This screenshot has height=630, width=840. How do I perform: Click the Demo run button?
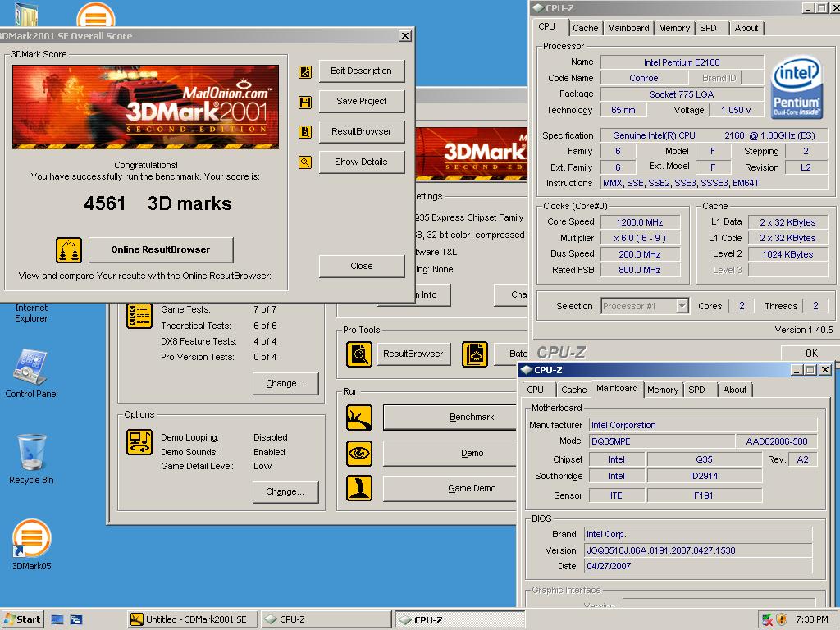click(450, 453)
